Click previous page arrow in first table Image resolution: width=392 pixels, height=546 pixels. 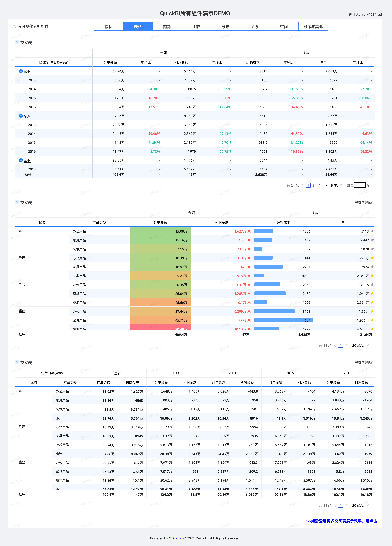coord(302,185)
